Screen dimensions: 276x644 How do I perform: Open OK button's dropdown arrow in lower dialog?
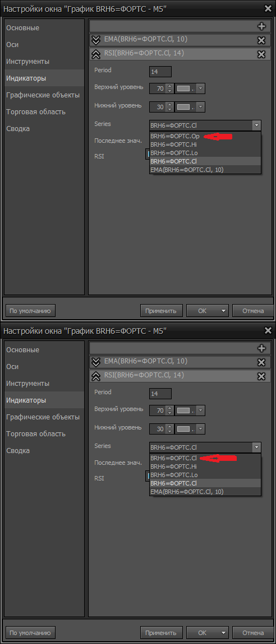point(223,633)
